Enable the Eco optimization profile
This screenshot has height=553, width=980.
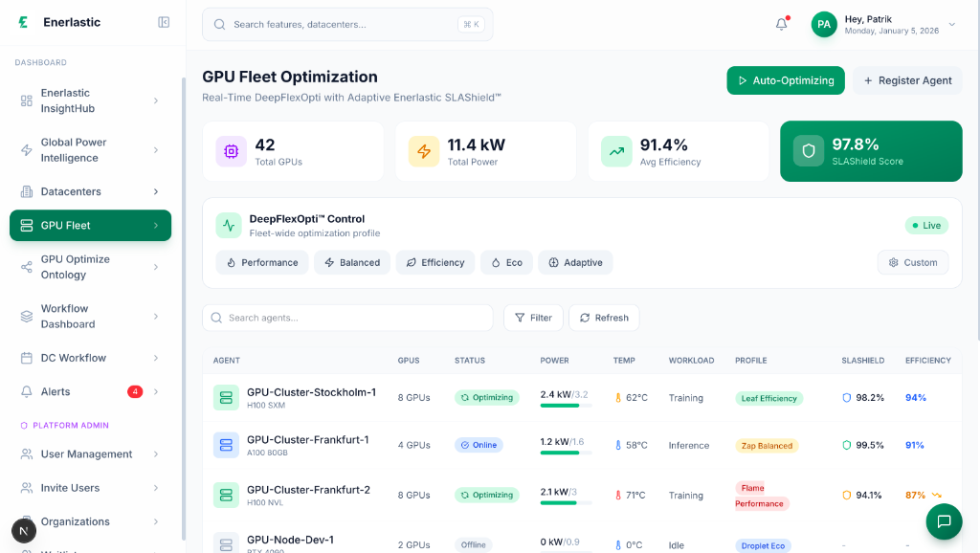click(506, 262)
